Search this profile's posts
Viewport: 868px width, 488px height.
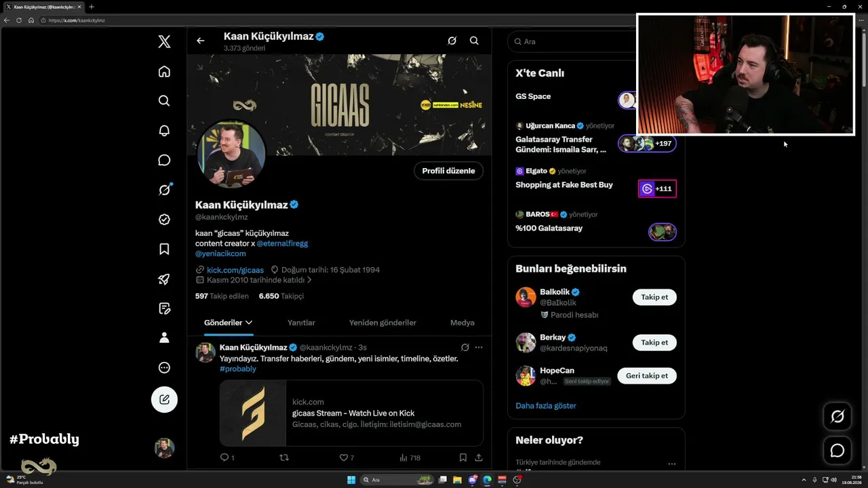point(474,41)
